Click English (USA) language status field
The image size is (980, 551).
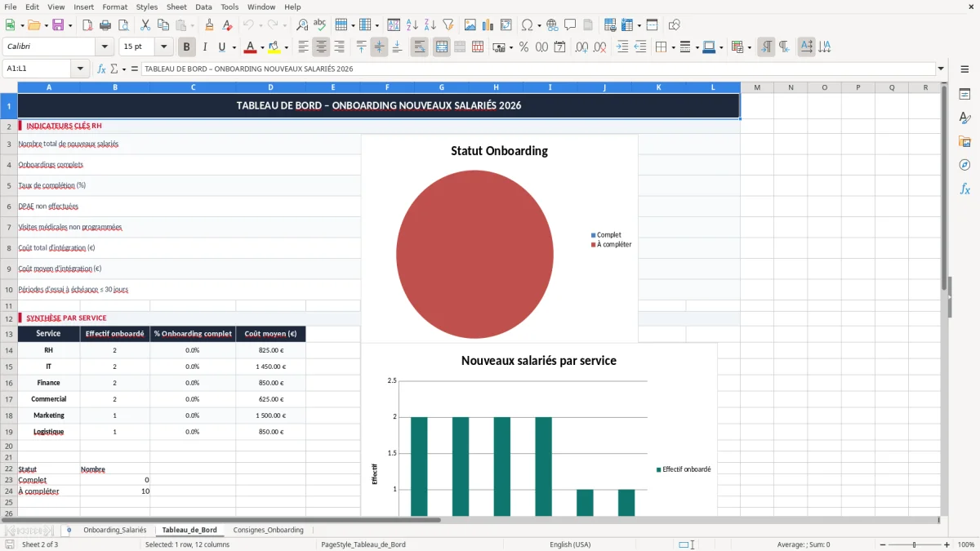[570, 544]
